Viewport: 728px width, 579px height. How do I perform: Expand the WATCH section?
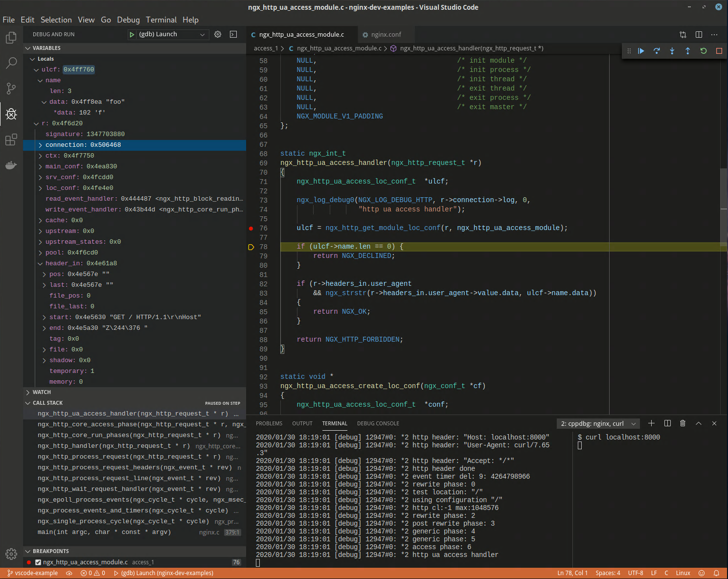[x=42, y=392]
